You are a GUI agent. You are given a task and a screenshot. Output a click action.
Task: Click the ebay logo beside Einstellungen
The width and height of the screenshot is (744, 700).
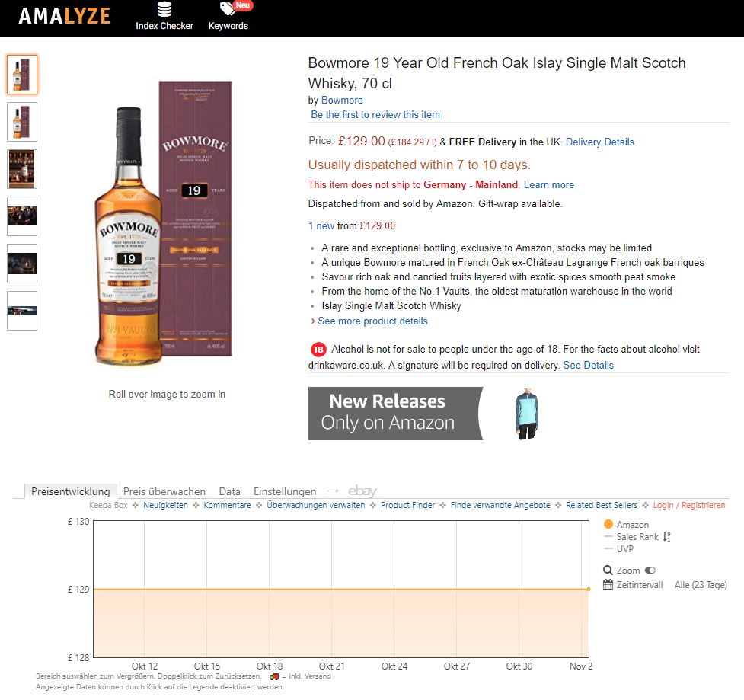coord(362,491)
